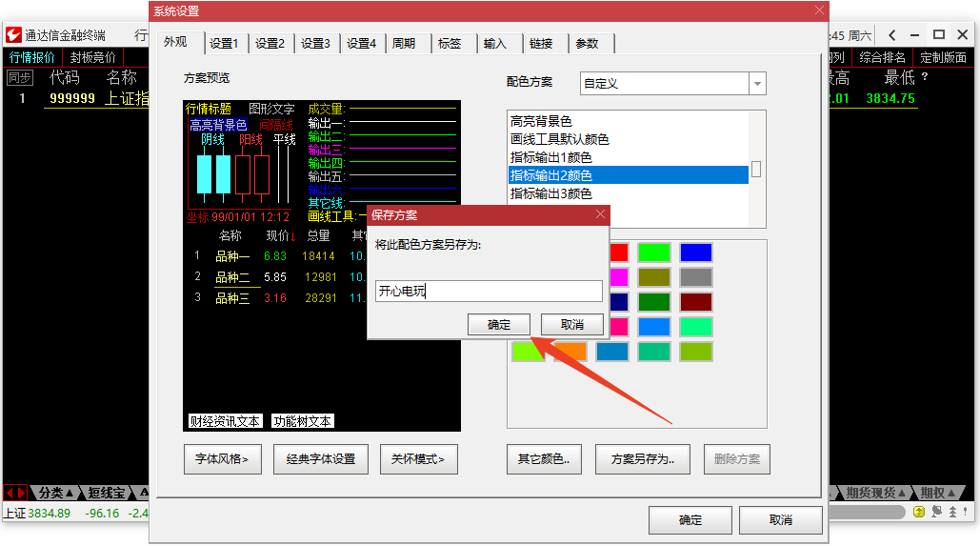Switch to the 输入 tab

pyautogui.click(x=494, y=43)
